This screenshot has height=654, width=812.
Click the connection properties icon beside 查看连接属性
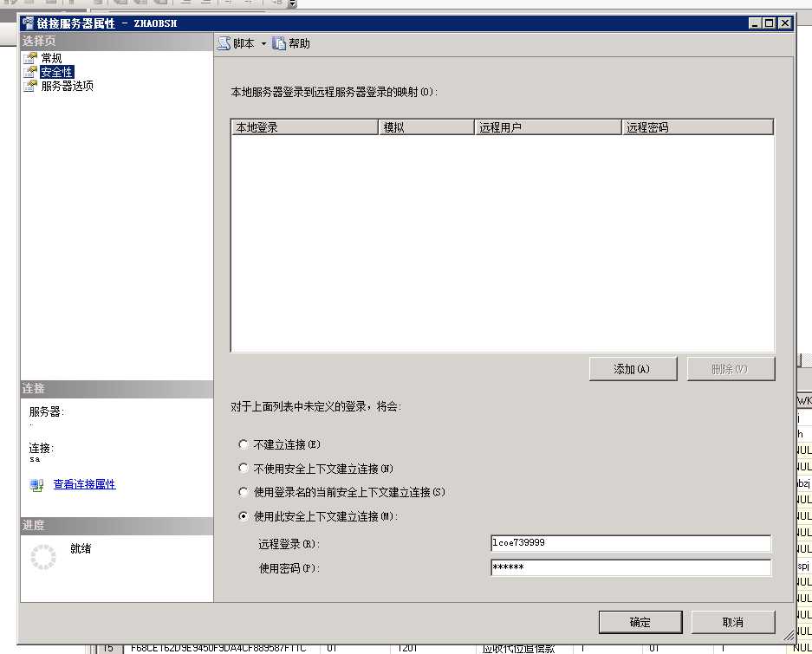36,485
